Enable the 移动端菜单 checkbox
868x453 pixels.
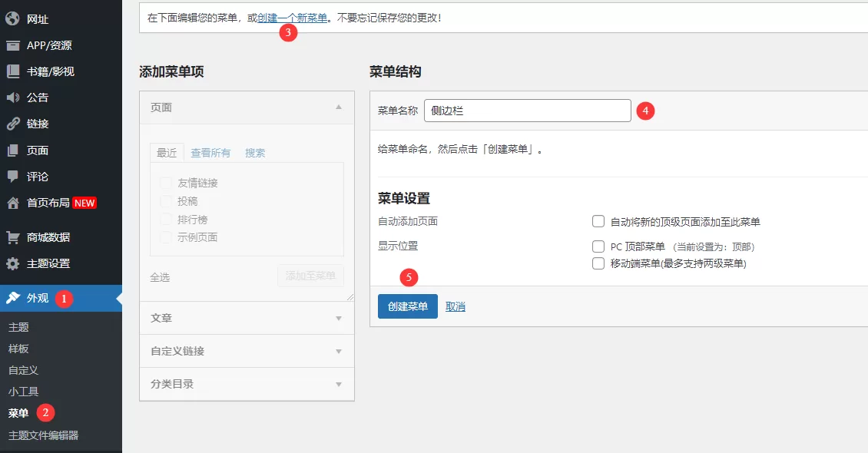pyautogui.click(x=598, y=263)
